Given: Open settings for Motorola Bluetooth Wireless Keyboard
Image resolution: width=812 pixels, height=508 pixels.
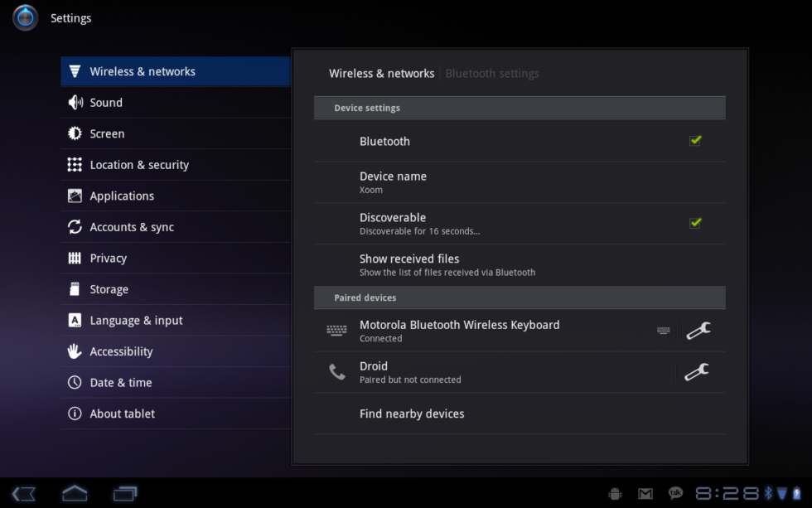Looking at the screenshot, I should pos(698,331).
